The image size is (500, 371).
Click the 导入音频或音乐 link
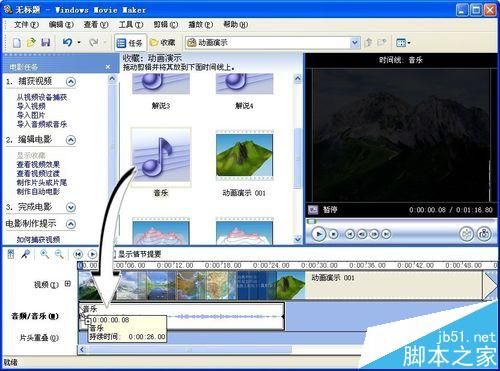point(42,124)
